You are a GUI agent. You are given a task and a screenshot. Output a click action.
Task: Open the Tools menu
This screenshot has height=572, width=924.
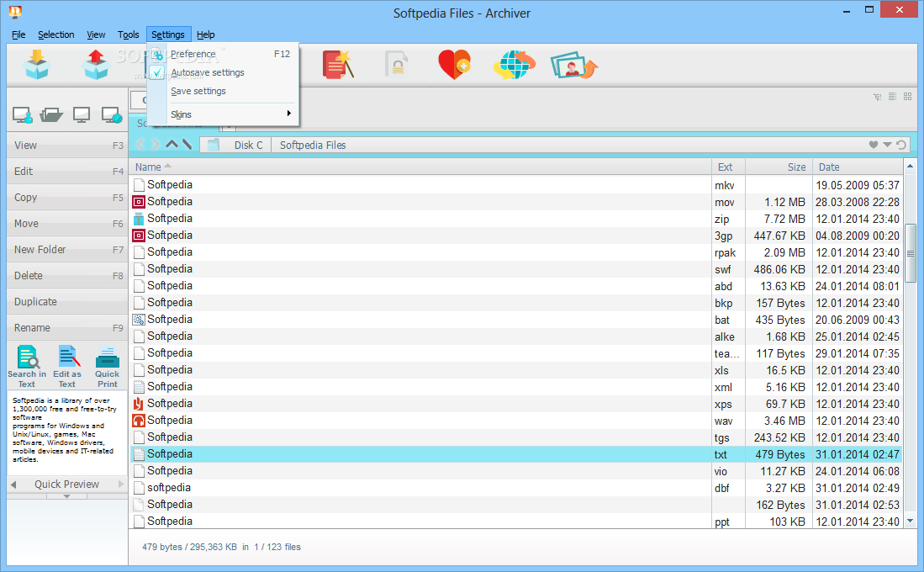[x=128, y=34]
